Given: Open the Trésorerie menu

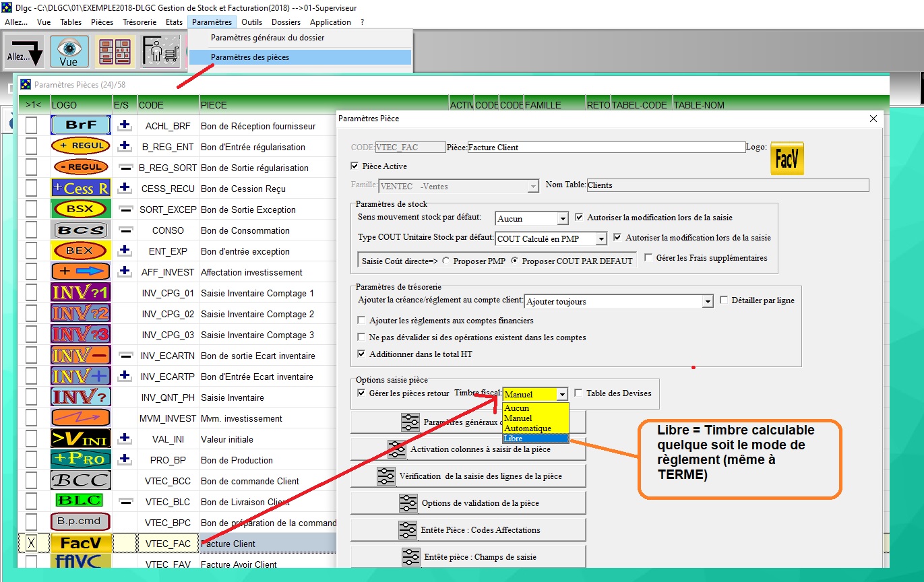Looking at the screenshot, I should coord(140,22).
